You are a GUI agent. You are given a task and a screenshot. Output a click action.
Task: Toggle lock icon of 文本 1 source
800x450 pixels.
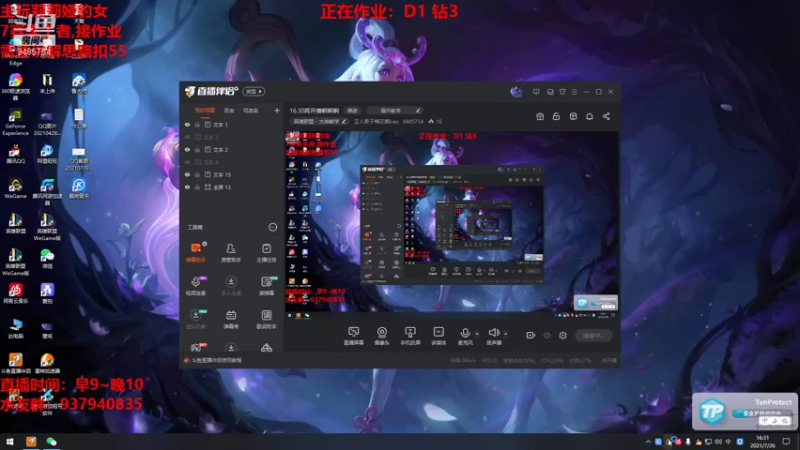click(197, 124)
